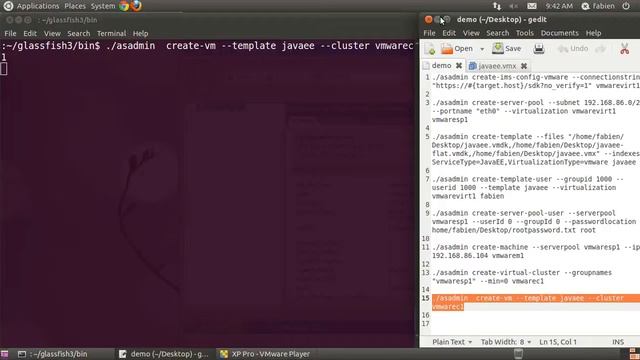
Task: Open gedit Edit menu
Action: (449, 33)
